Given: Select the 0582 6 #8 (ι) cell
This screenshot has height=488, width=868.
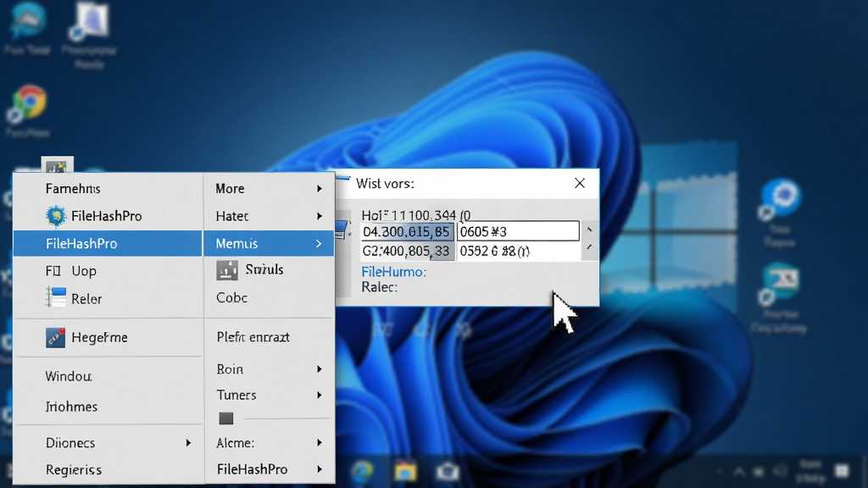Looking at the screenshot, I should [x=518, y=251].
